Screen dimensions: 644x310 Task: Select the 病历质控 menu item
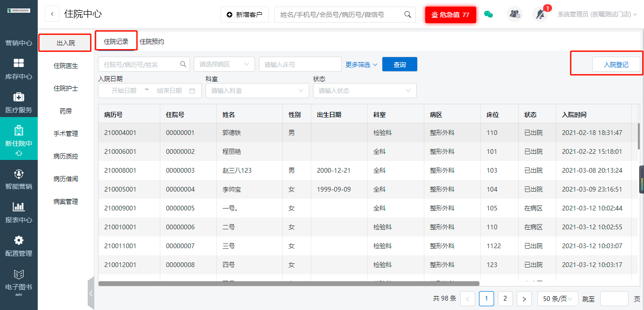point(66,156)
